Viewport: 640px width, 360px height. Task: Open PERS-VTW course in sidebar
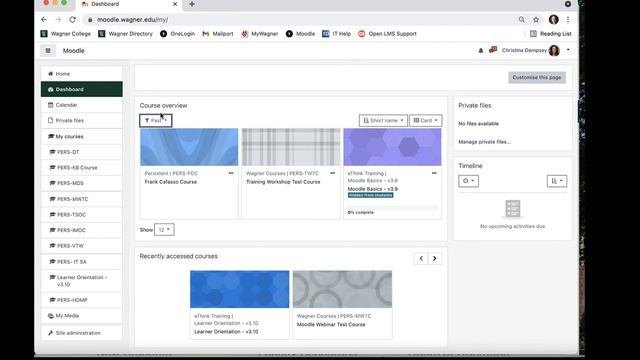click(82, 246)
